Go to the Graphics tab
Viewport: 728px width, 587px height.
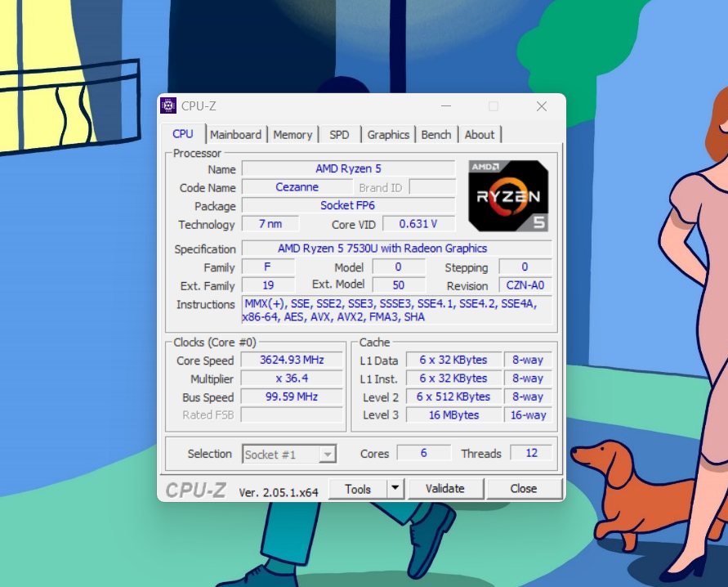point(388,135)
